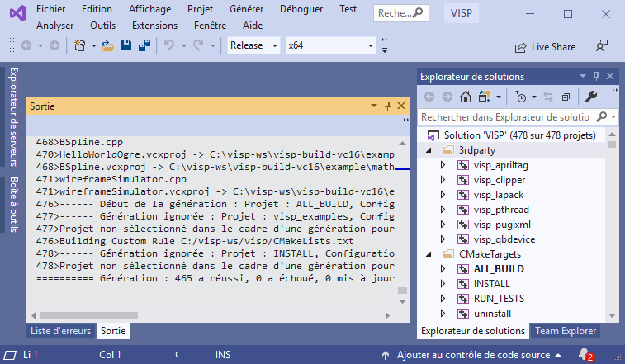Select the RUN_TESTS project
The width and height of the screenshot is (625, 364).
coord(499,299)
